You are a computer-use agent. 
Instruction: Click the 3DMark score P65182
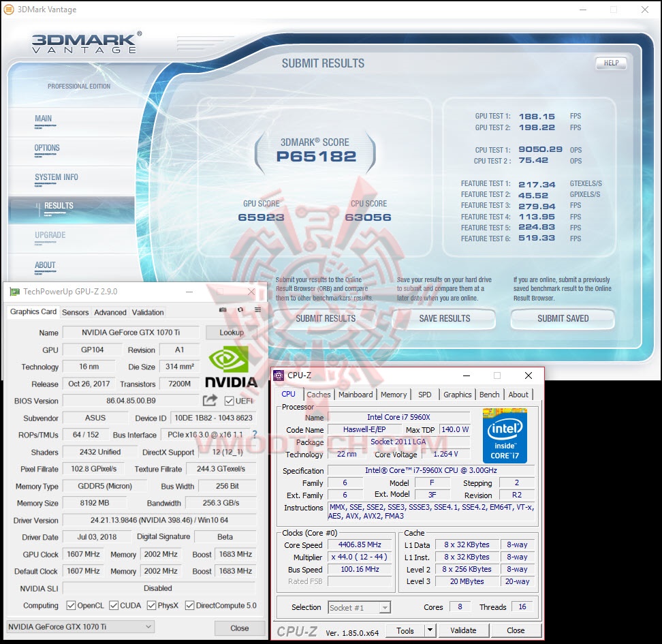316,157
